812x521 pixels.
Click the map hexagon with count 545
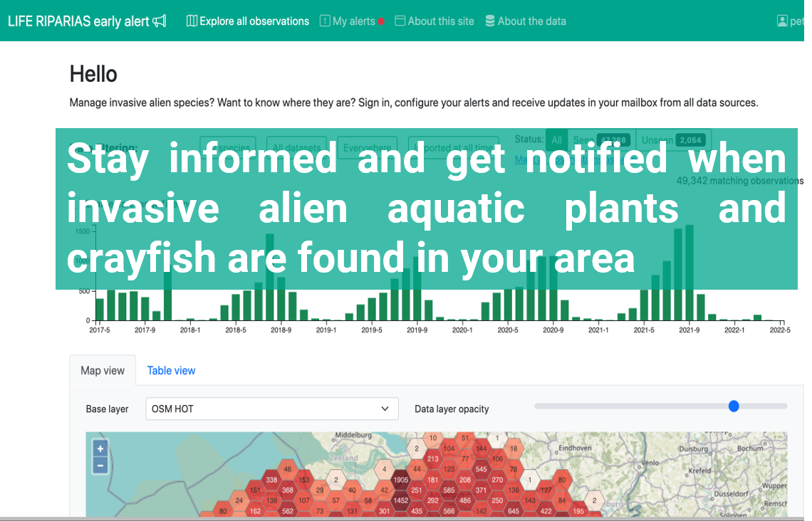[x=481, y=469]
